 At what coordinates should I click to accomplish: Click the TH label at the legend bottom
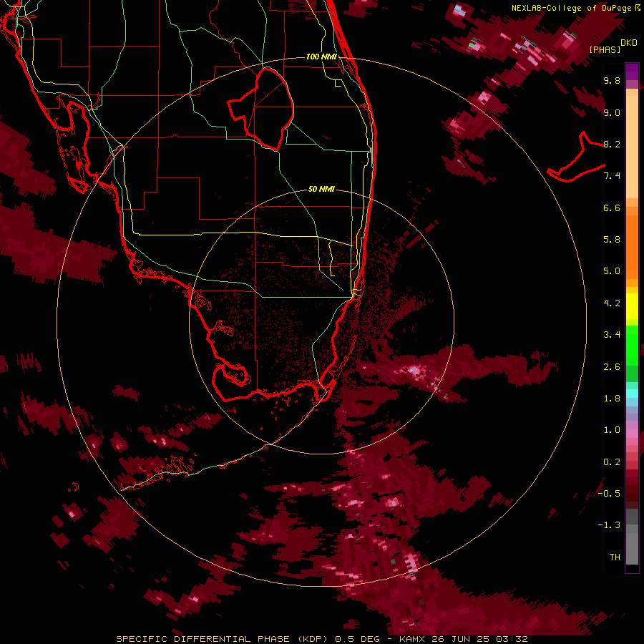tap(615, 557)
